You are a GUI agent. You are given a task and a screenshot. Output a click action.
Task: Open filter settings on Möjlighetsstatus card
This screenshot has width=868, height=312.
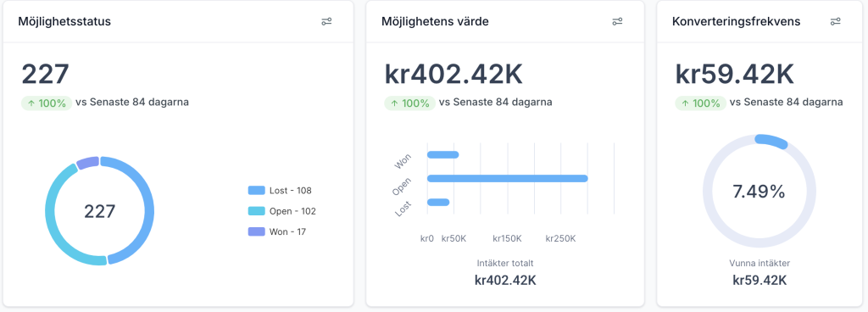(x=326, y=21)
